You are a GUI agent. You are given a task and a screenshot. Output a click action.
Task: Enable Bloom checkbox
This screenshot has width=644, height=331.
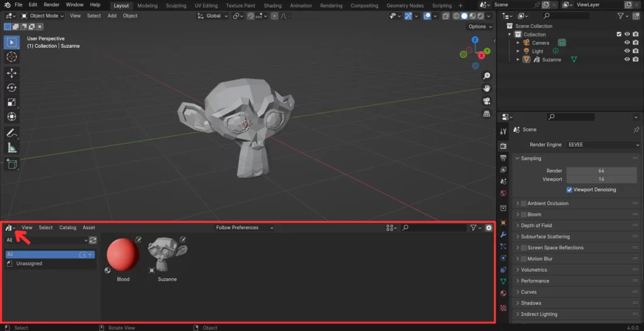[524, 214]
